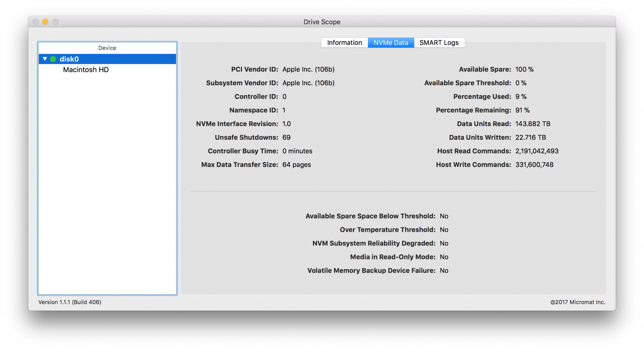Viewport: 644px width, 351px height.
Task: Click the Available Spare label
Action: click(x=485, y=69)
